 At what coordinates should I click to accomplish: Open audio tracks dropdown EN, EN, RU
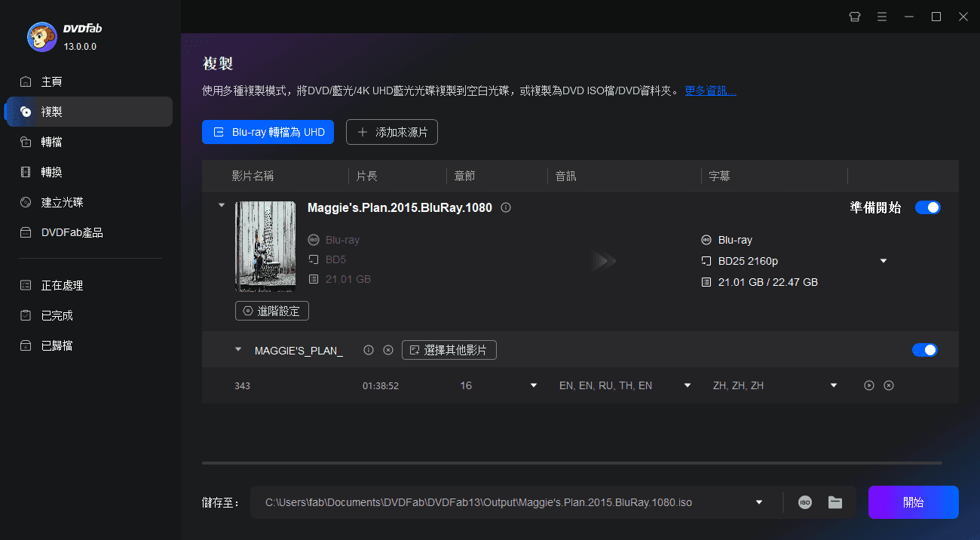[687, 385]
